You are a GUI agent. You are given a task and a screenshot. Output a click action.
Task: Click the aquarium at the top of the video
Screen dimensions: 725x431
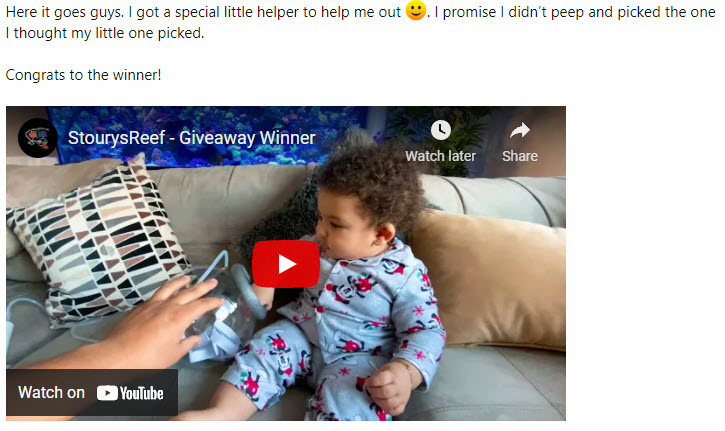pos(208,136)
